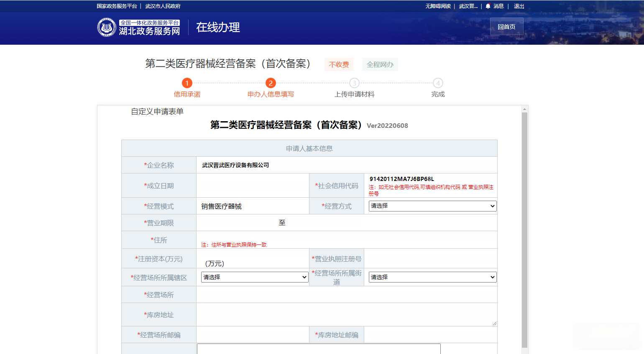This screenshot has height=354, width=644.
Task: Click the 库房地址 text area
Action: click(347, 314)
